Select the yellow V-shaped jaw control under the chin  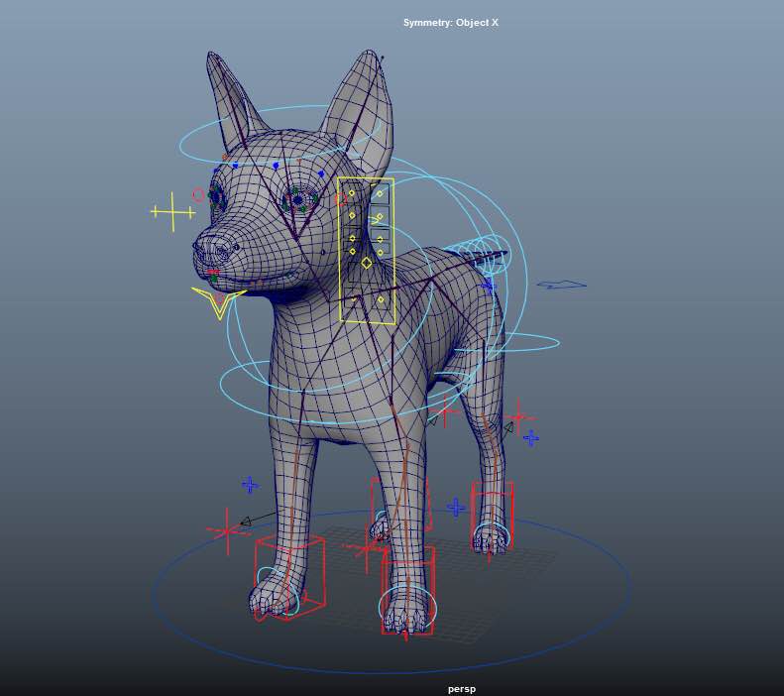219,303
